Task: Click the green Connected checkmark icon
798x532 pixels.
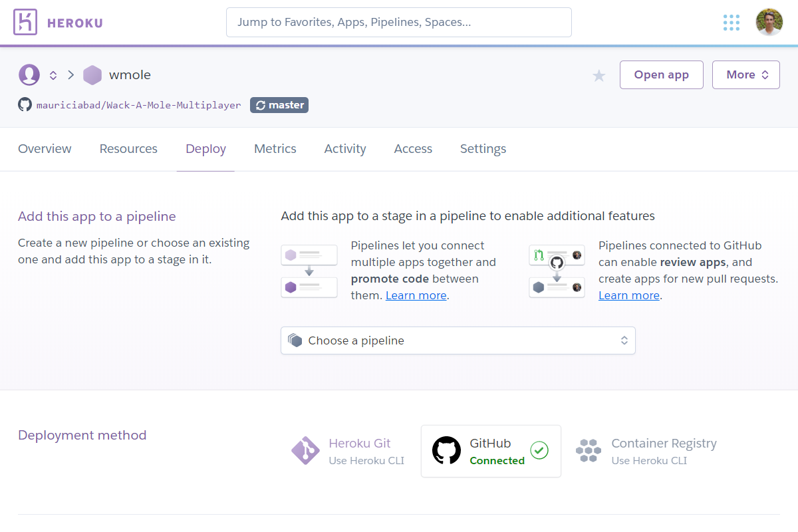Action: [x=539, y=451]
